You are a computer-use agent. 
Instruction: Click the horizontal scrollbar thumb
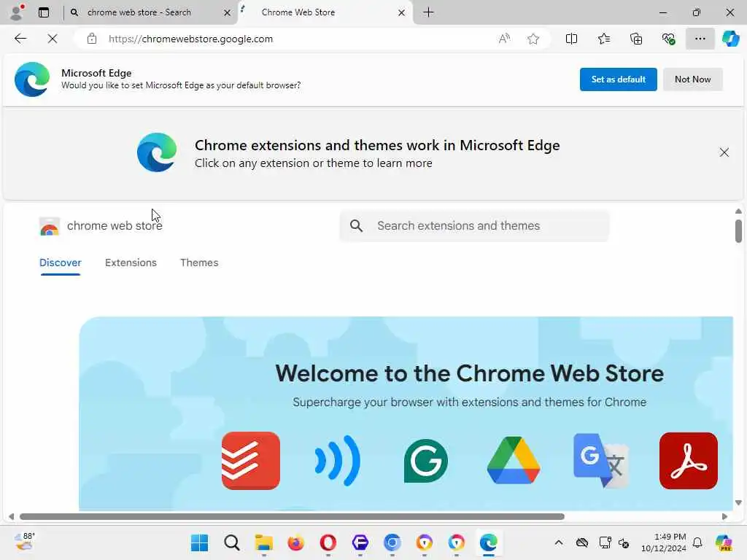(292, 517)
